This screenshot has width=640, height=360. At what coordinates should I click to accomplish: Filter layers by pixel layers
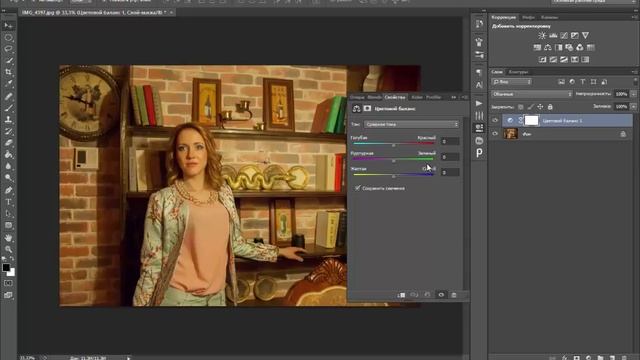click(x=562, y=82)
